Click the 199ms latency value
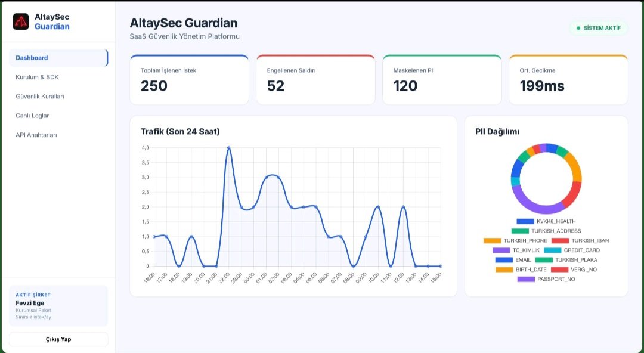This screenshot has height=353, width=644. (x=542, y=86)
